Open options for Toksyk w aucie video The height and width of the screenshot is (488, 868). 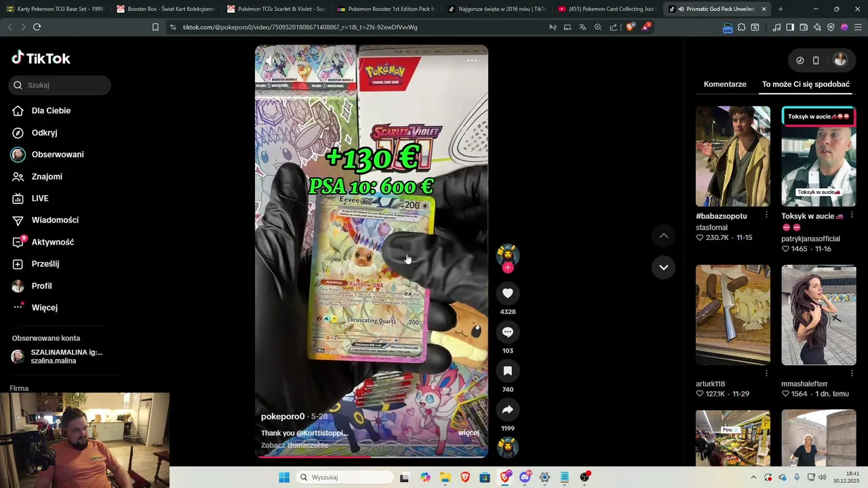pos(852,215)
